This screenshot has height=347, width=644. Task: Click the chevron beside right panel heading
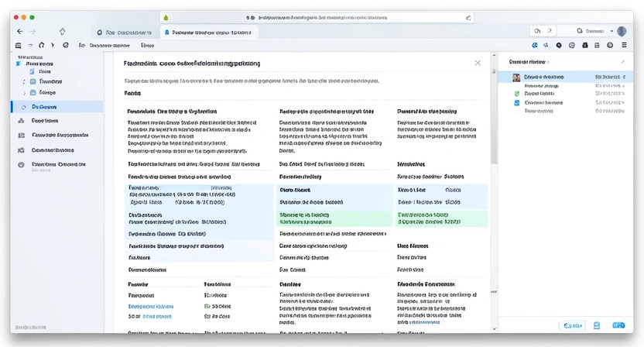548,62
